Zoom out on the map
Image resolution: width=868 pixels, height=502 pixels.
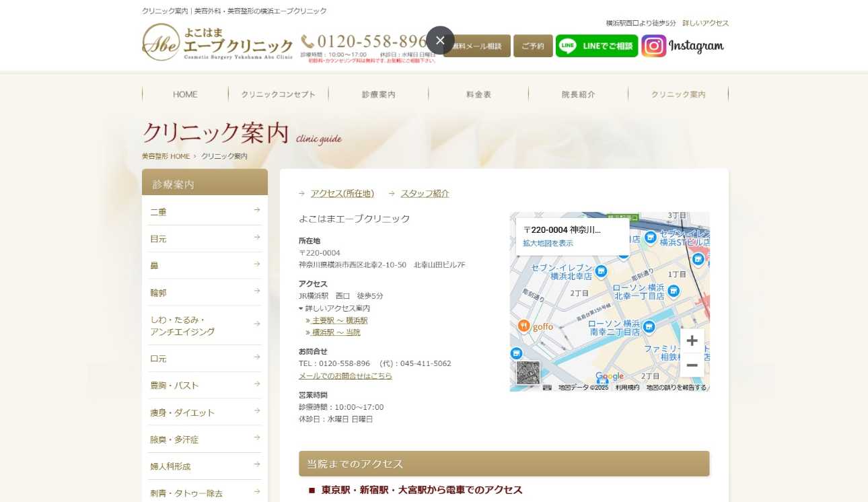click(x=692, y=365)
